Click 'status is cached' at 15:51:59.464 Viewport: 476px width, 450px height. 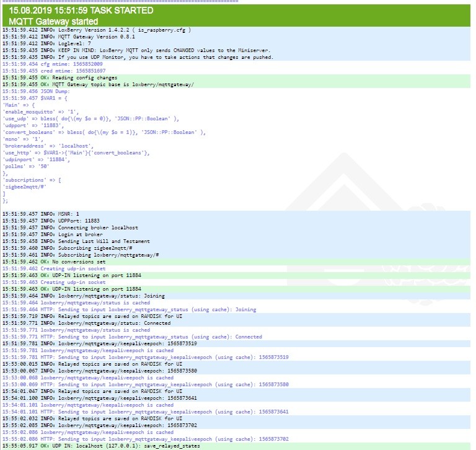click(76, 302)
